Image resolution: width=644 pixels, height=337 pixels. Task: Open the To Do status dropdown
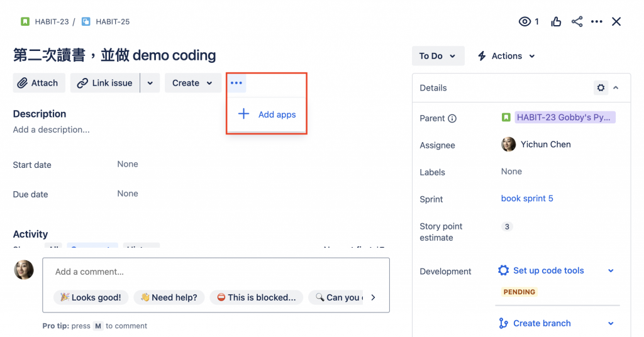pyautogui.click(x=438, y=56)
